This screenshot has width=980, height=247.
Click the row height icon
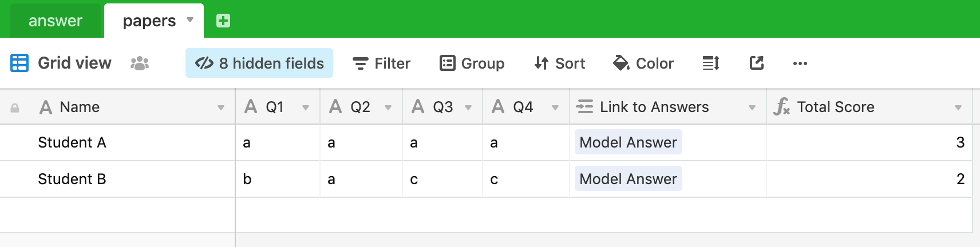pos(711,63)
